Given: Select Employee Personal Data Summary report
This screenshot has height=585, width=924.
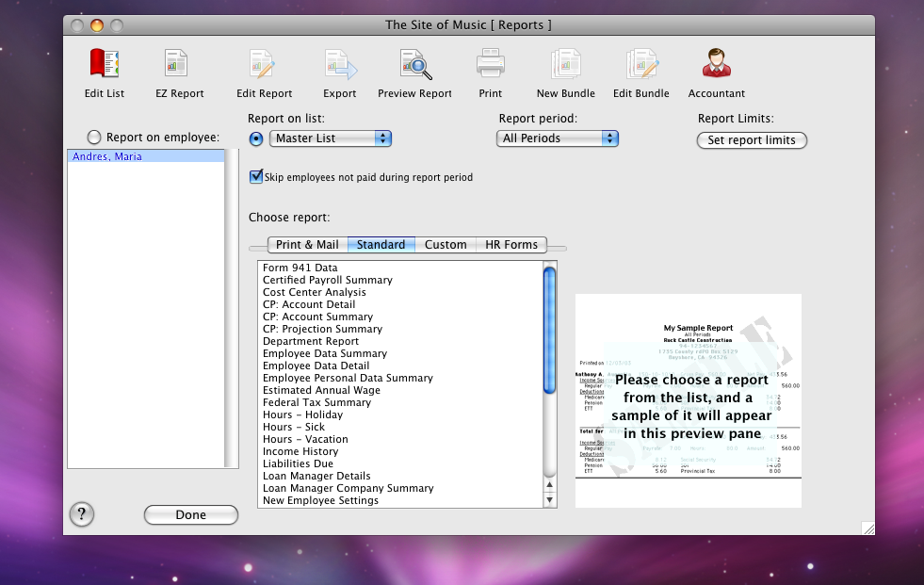Looking at the screenshot, I should (x=400, y=378).
